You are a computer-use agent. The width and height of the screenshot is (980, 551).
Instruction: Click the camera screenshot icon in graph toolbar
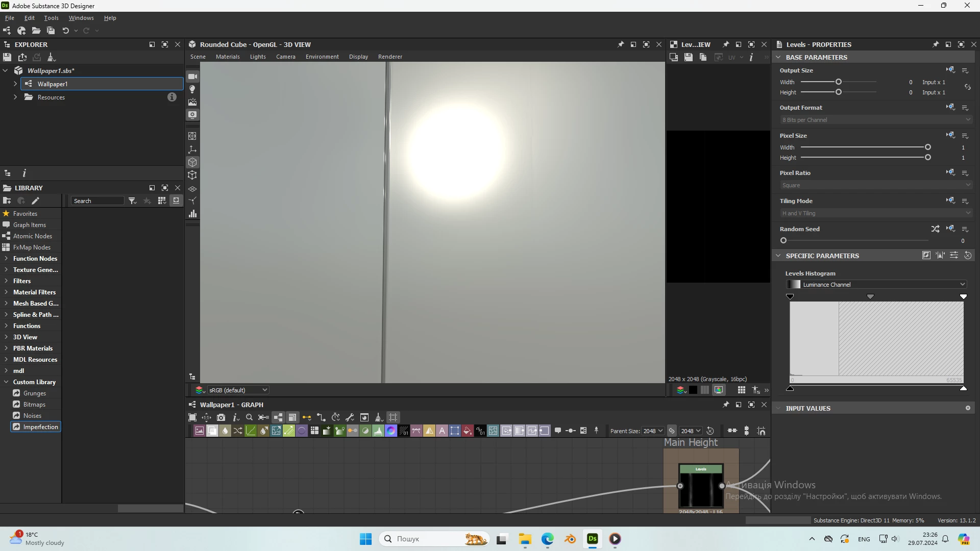pyautogui.click(x=221, y=417)
